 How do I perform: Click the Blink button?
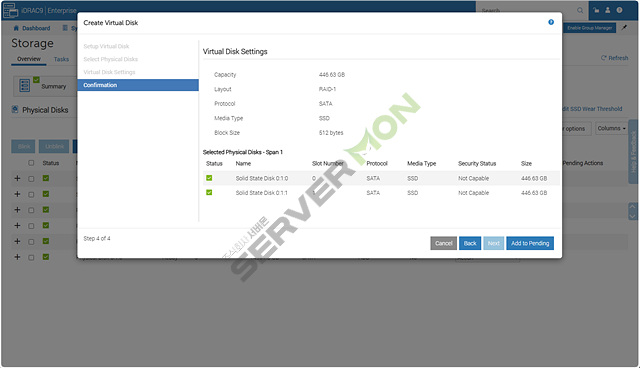point(24,146)
